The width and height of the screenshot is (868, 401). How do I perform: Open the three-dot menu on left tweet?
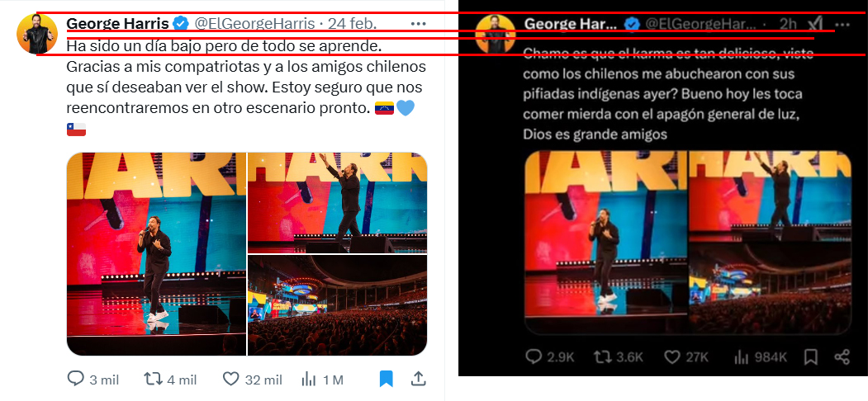pos(419,24)
